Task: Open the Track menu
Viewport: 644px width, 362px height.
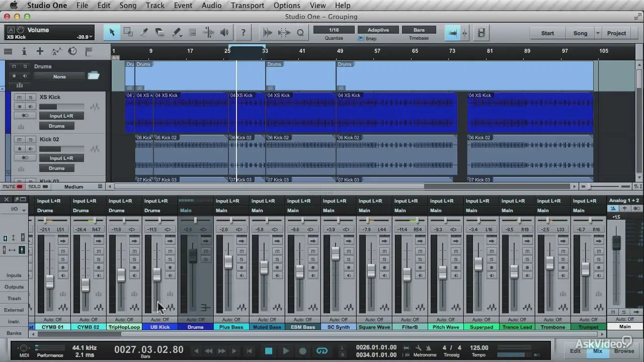Action: [x=155, y=6]
